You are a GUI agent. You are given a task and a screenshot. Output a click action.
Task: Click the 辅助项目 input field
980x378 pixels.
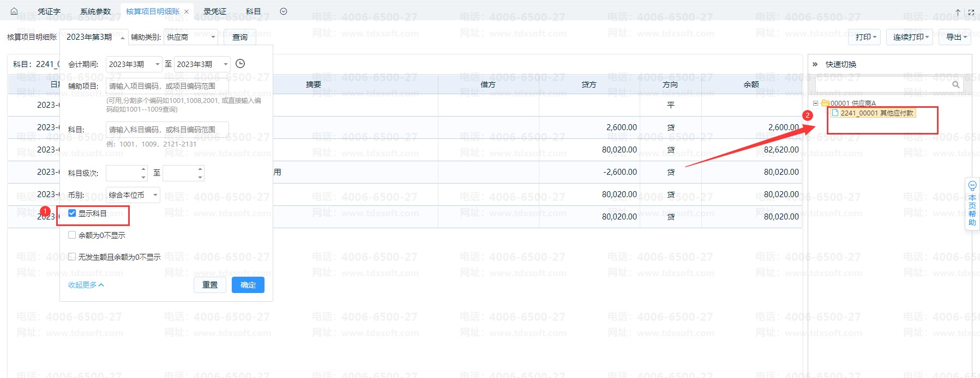click(x=167, y=86)
